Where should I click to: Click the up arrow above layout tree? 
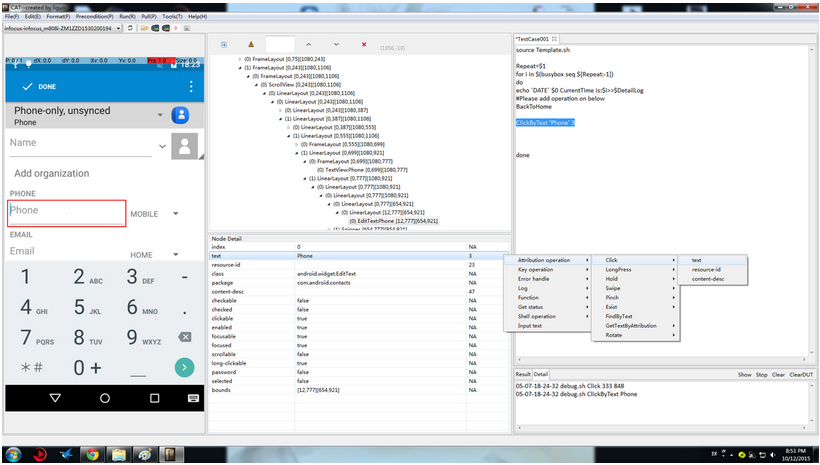(x=308, y=45)
